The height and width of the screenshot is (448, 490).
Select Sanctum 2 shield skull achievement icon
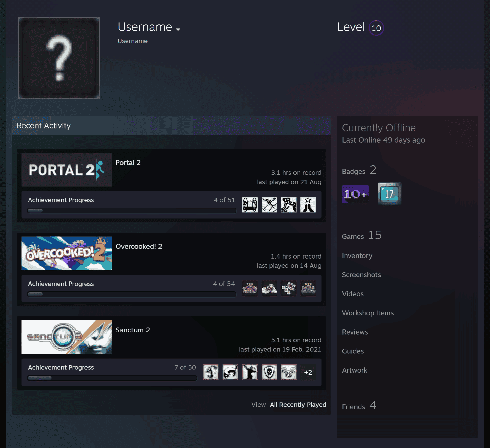point(269,372)
